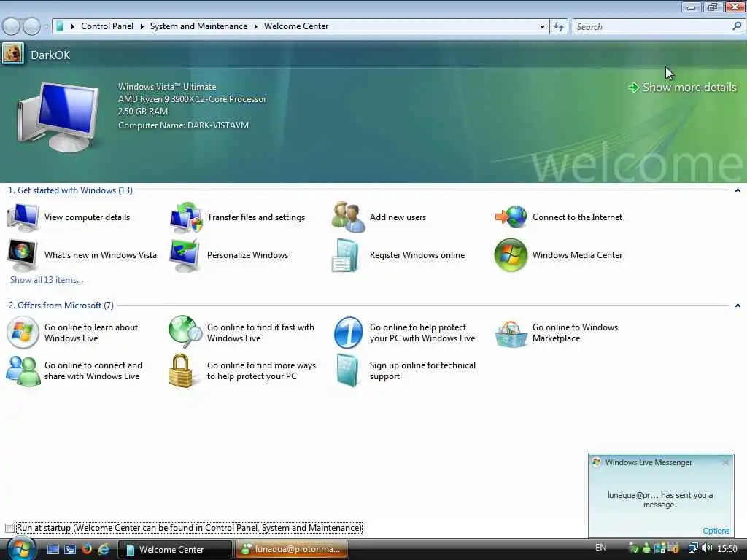The width and height of the screenshot is (747, 560).
Task: Click Control Panel breadcrumb
Action: (107, 26)
